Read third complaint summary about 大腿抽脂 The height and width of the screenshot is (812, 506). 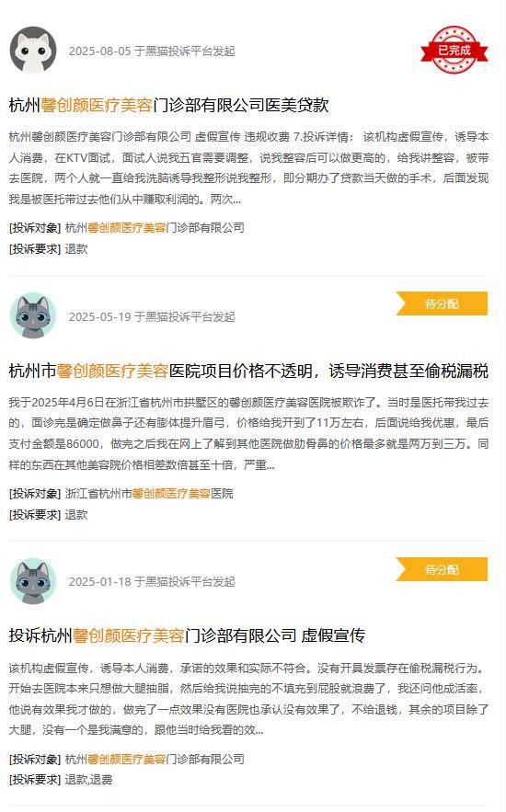[248, 699]
